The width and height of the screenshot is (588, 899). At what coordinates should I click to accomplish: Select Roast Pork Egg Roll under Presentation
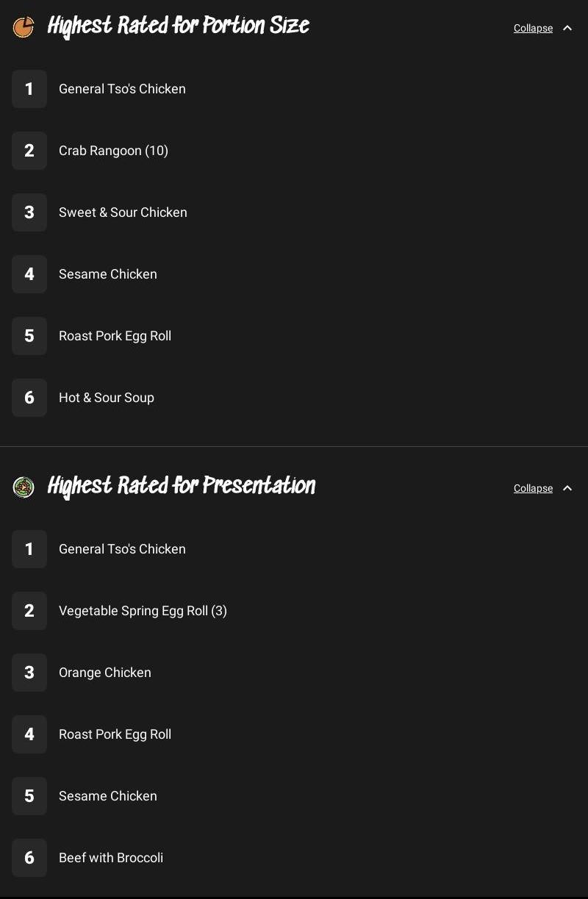pos(115,734)
